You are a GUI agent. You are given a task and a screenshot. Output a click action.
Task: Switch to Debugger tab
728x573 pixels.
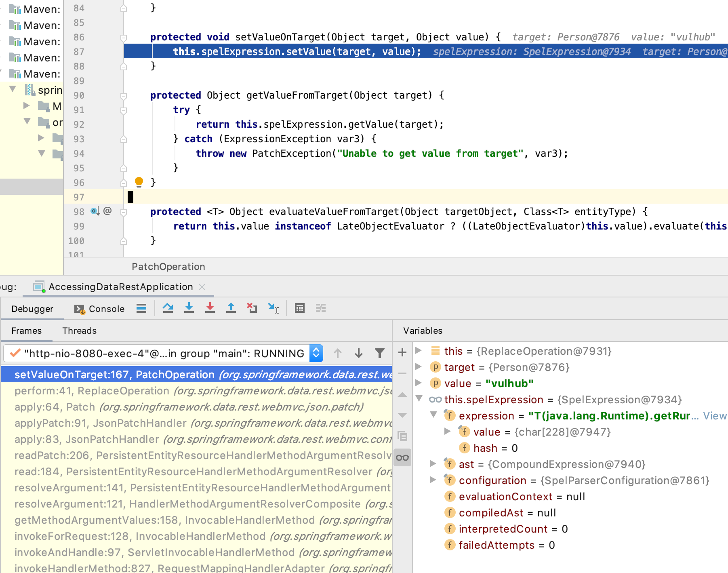click(32, 309)
